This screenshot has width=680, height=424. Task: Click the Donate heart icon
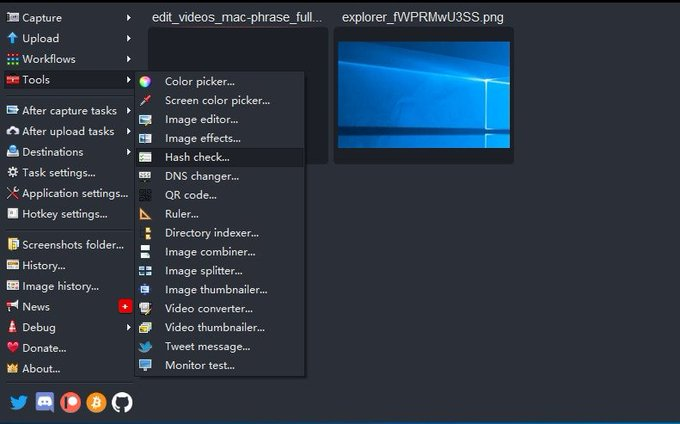point(13,348)
